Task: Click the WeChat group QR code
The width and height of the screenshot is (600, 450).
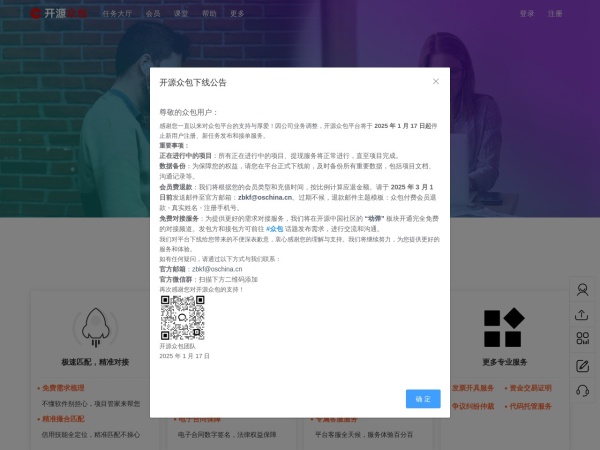Action: tap(183, 318)
